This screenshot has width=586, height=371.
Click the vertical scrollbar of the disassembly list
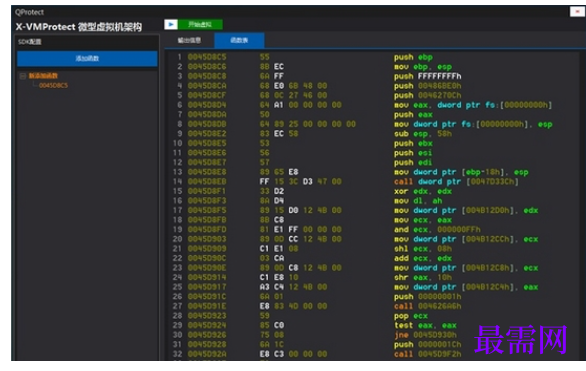(581, 205)
